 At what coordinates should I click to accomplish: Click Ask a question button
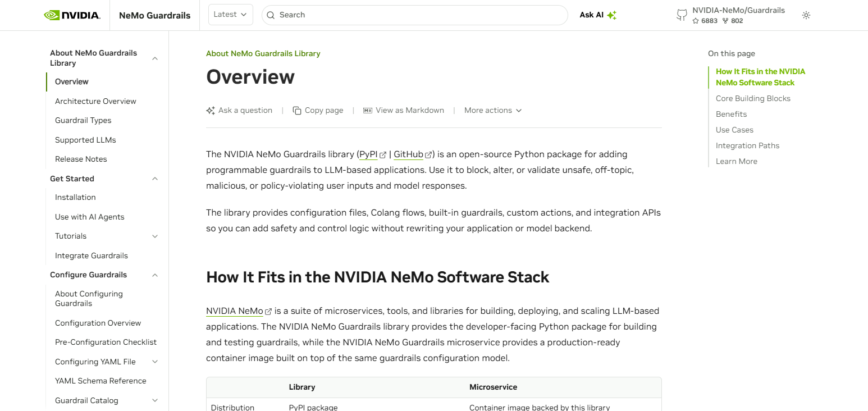(x=239, y=111)
